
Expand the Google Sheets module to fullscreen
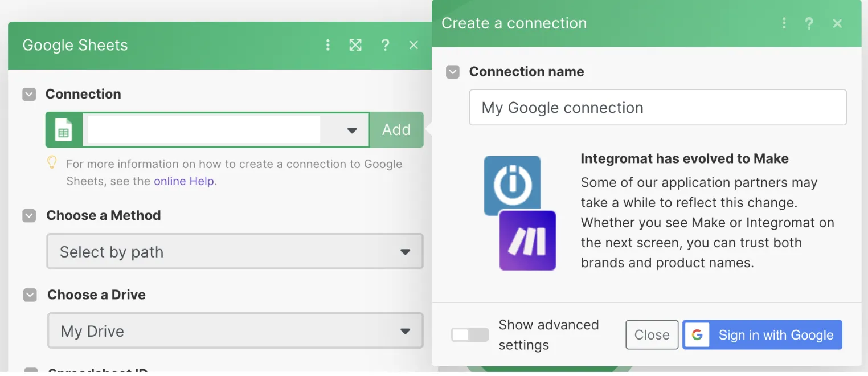[356, 45]
